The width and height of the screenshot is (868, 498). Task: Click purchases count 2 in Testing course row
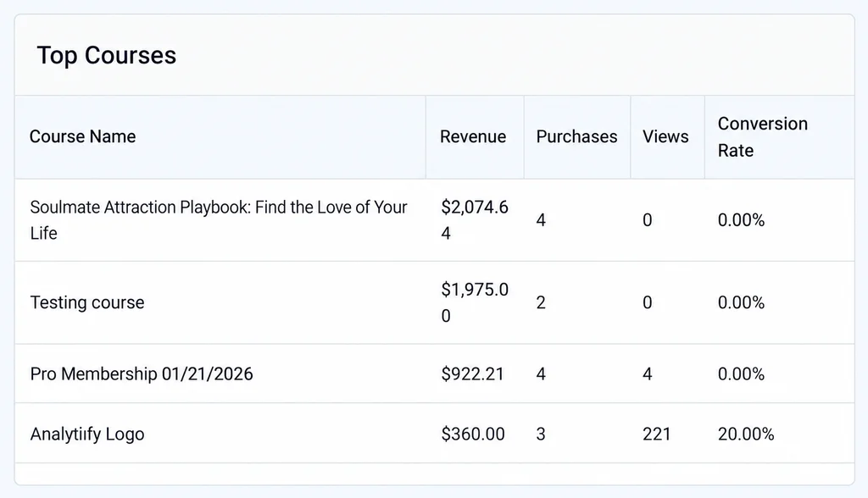pyautogui.click(x=541, y=302)
